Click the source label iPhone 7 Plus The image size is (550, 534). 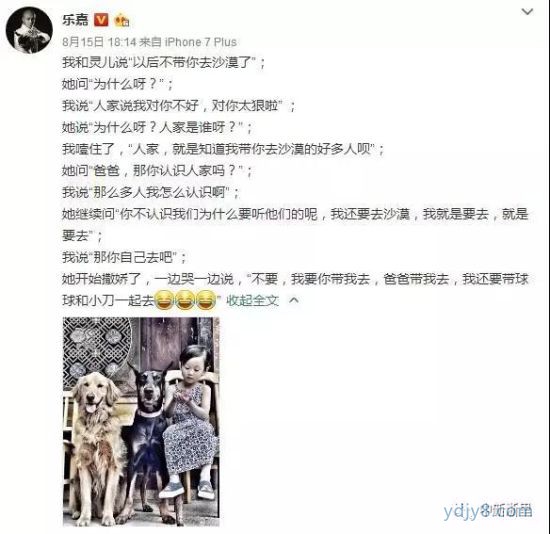pyautogui.click(x=201, y=42)
